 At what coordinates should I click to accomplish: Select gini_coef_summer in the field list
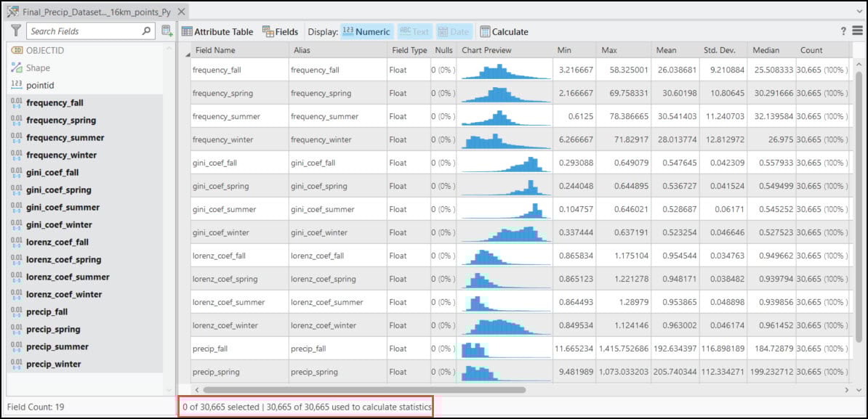(x=63, y=207)
